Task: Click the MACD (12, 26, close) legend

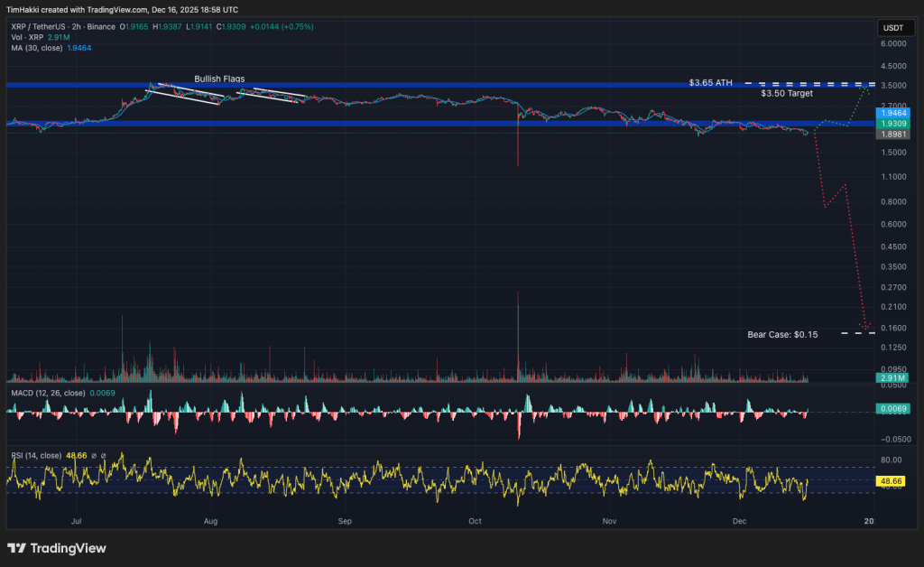Action: (x=48, y=394)
